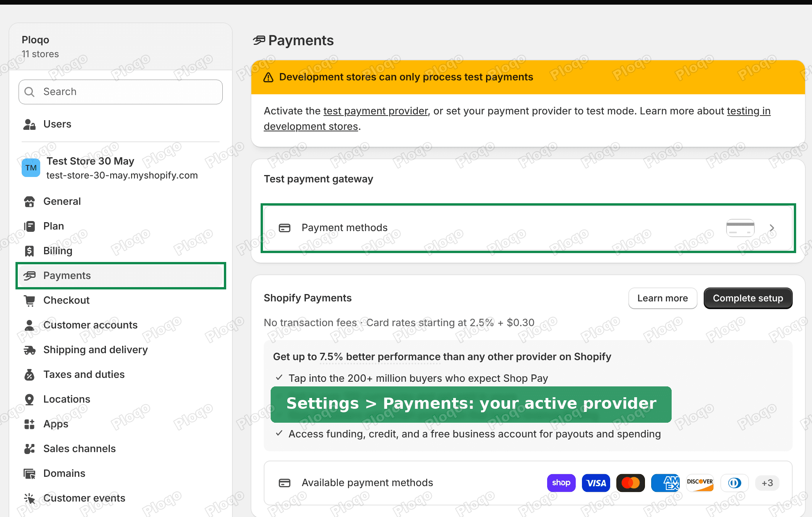The image size is (812, 517).
Task: Click the TM store avatar
Action: point(31,168)
